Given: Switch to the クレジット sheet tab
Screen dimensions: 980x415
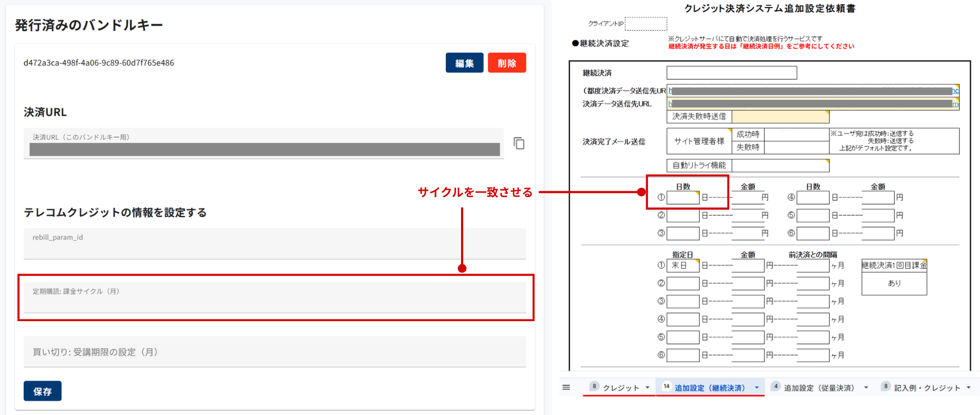Looking at the screenshot, I should click(621, 388).
